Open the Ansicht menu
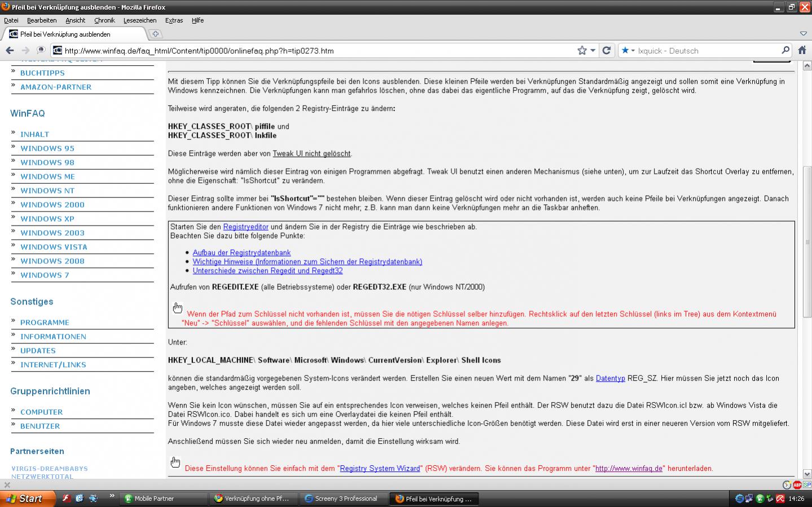The height and width of the screenshot is (507, 812). coord(75,20)
